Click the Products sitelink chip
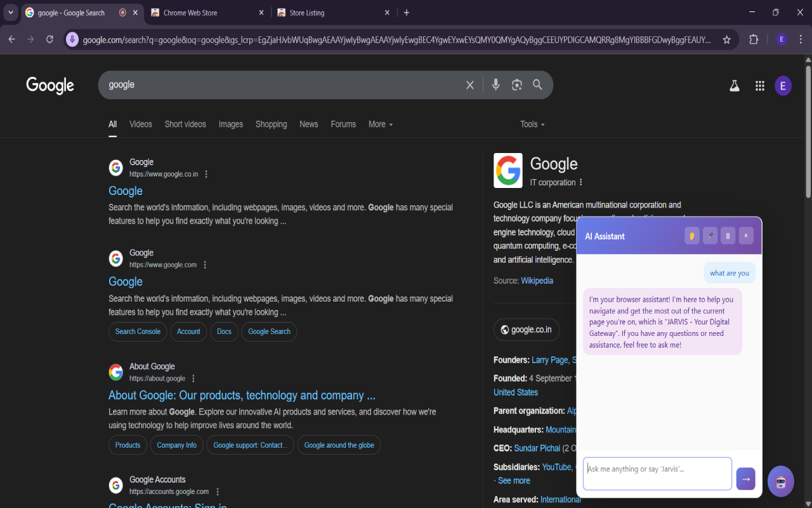The image size is (812, 508). tap(128, 445)
